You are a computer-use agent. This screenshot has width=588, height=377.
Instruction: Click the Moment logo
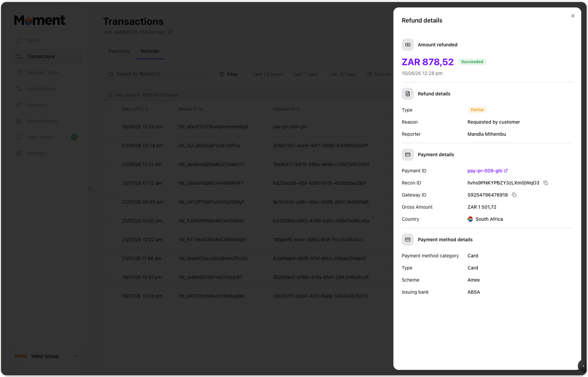pyautogui.click(x=40, y=20)
